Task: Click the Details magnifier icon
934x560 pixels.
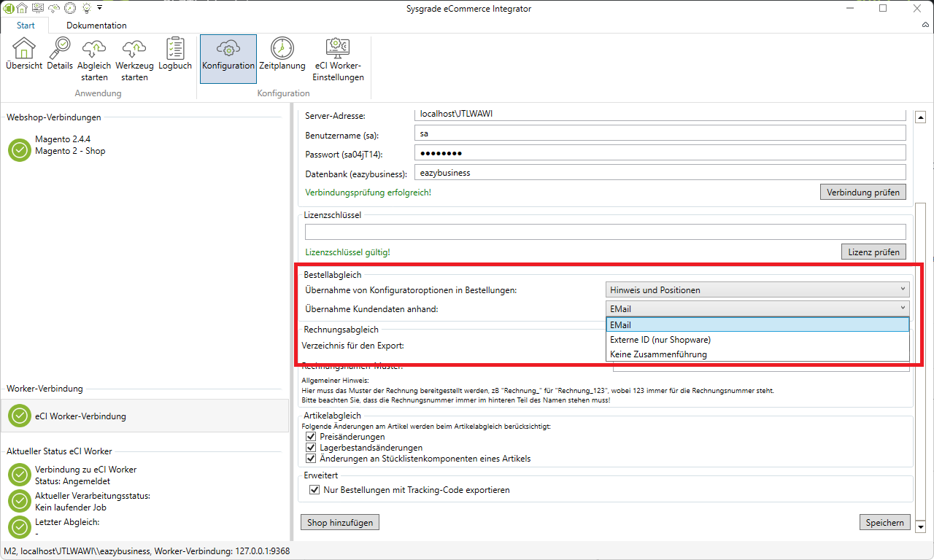Action: (60, 50)
